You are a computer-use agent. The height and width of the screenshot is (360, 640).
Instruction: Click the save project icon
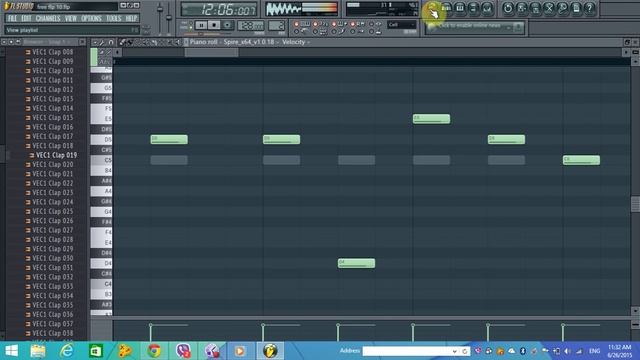(522, 8)
